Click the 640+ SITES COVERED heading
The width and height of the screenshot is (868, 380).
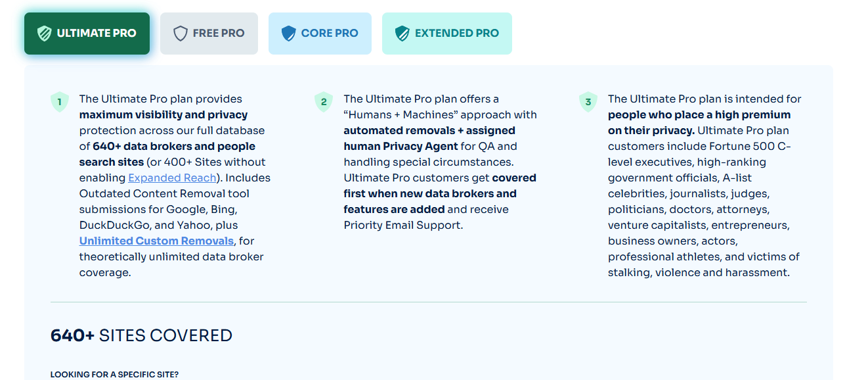coord(141,335)
